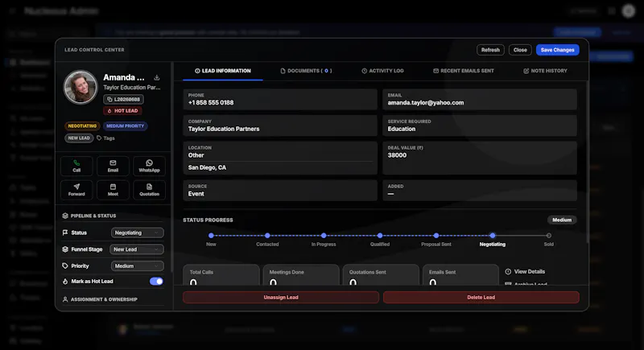This screenshot has height=350, width=644.
Task: Add tags with the Tags icon
Action: (x=99, y=138)
